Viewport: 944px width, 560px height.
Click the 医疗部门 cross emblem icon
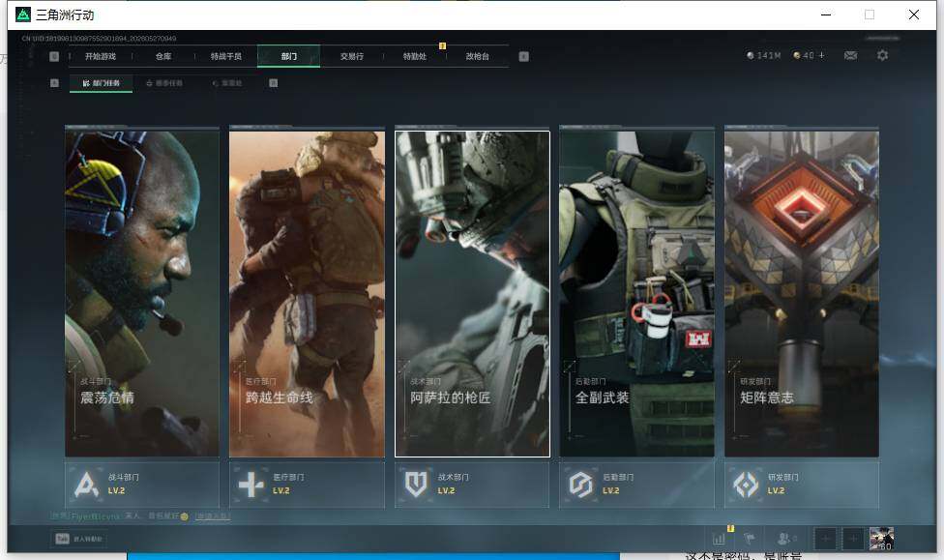point(251,485)
